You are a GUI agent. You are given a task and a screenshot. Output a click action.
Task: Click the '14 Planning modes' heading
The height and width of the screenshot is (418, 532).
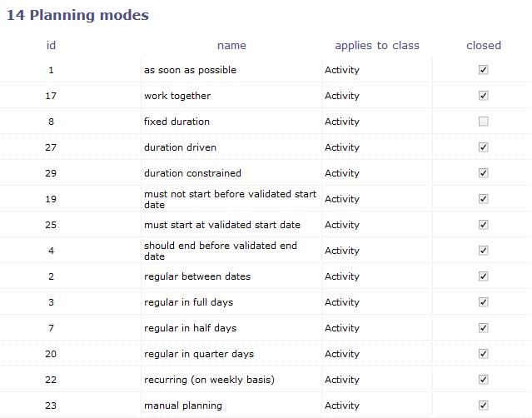pyautogui.click(x=77, y=15)
